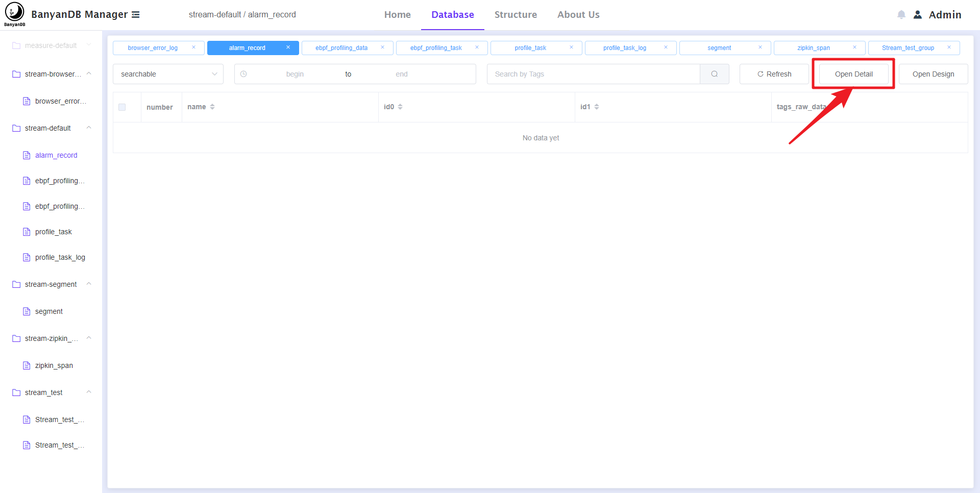Close the segment tab
This screenshot has width=980, height=493.
click(x=761, y=47)
